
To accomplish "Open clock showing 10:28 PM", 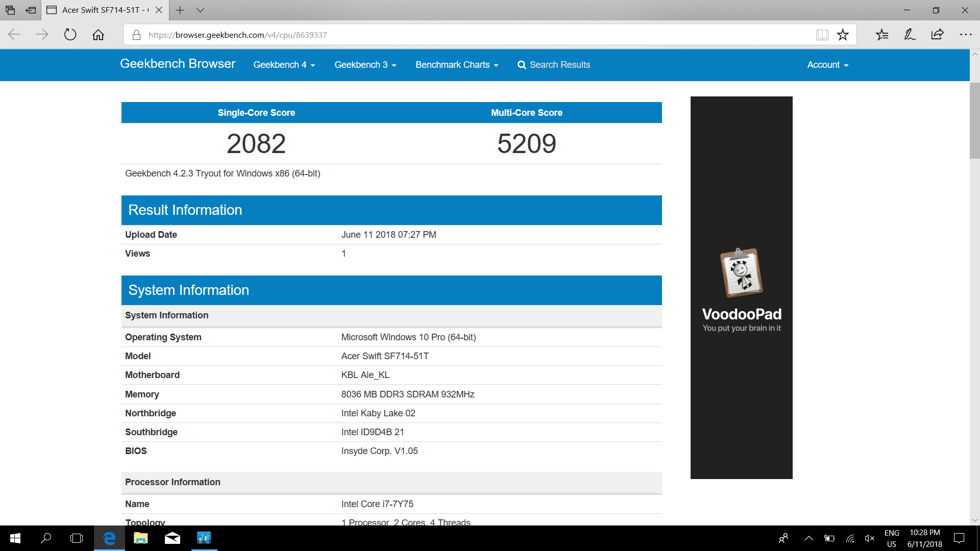I will coord(924,538).
